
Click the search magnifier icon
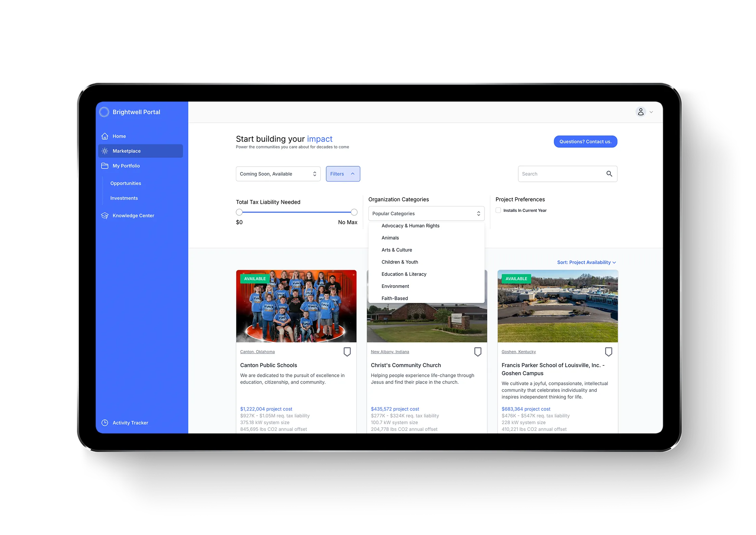pyautogui.click(x=609, y=174)
